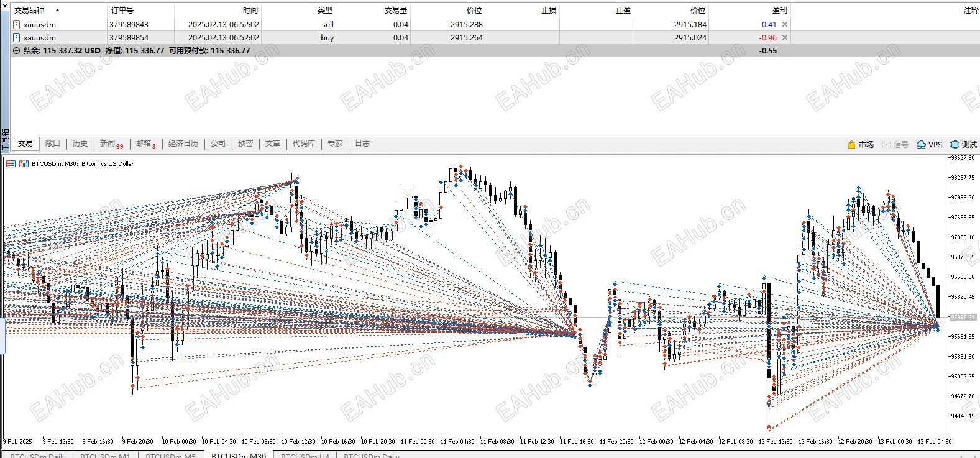Open the 日志 tab

(362, 144)
